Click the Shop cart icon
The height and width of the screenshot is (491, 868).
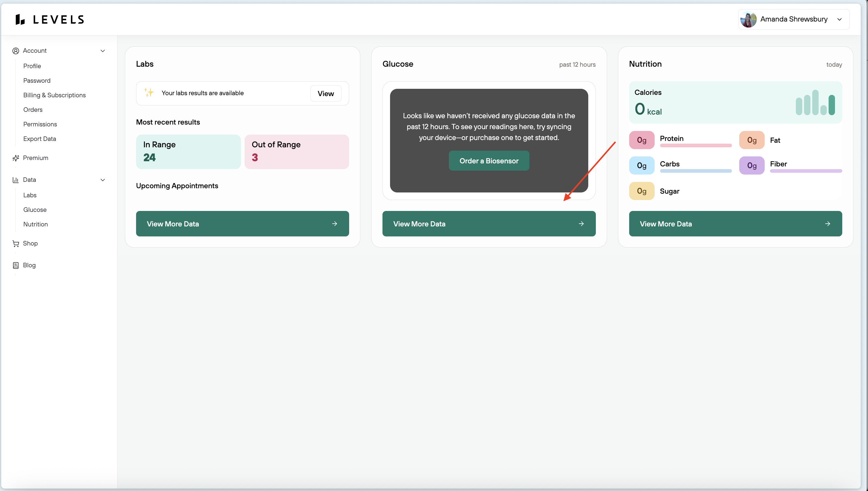pos(15,243)
